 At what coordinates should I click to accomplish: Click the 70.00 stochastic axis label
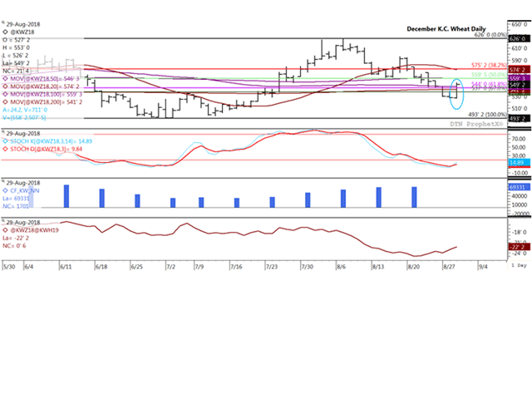coord(519,139)
